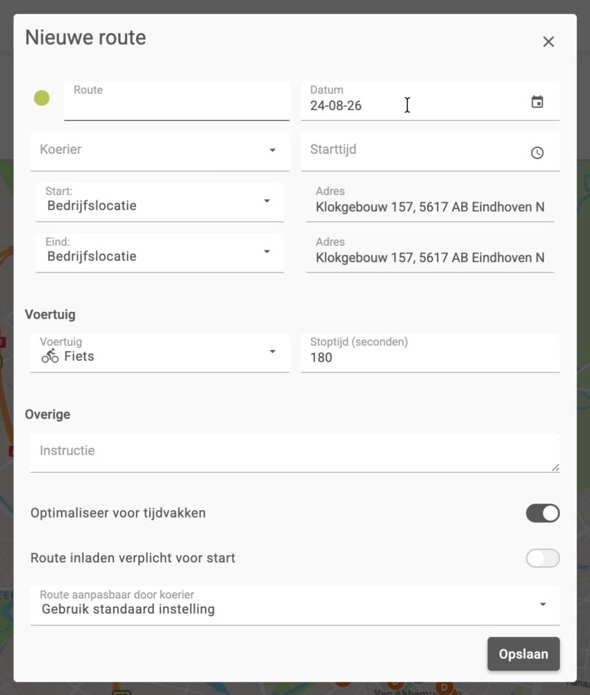Screen dimensions: 590x695
Task: Open the Start Bedrijfslocatie dropdown
Action: 160,202
